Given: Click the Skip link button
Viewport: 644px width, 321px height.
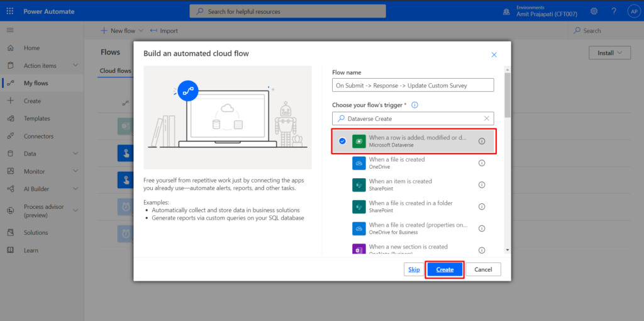Looking at the screenshot, I should tap(414, 269).
